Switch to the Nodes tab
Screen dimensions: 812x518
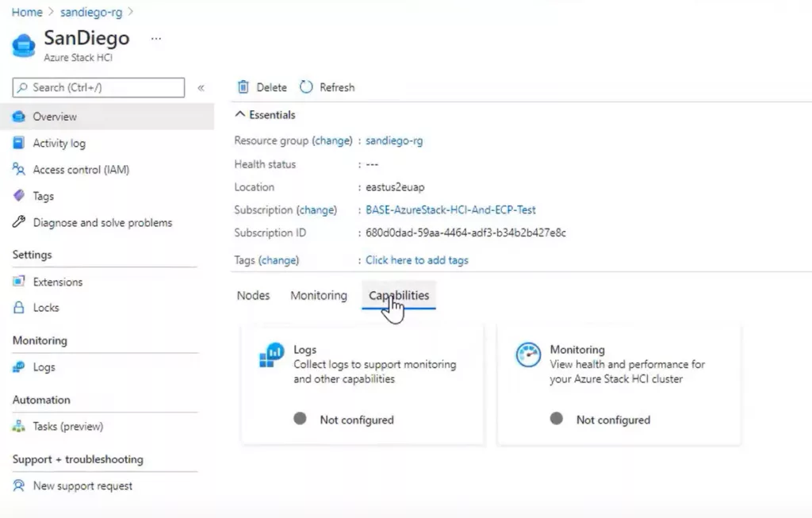point(253,295)
